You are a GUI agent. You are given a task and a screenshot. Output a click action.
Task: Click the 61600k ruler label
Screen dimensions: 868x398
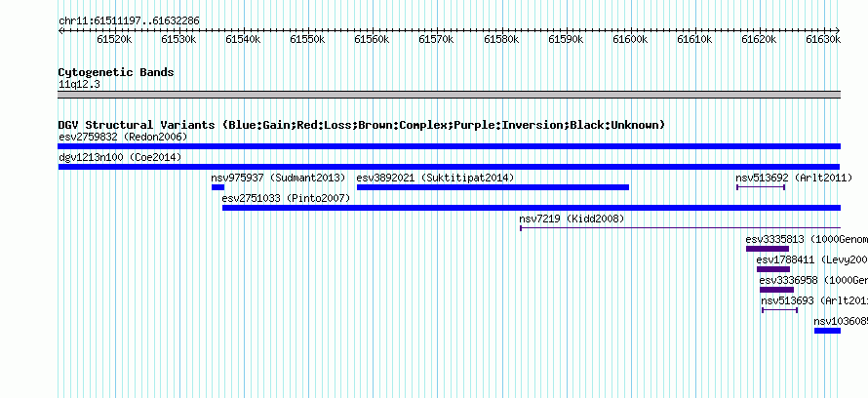(x=630, y=39)
